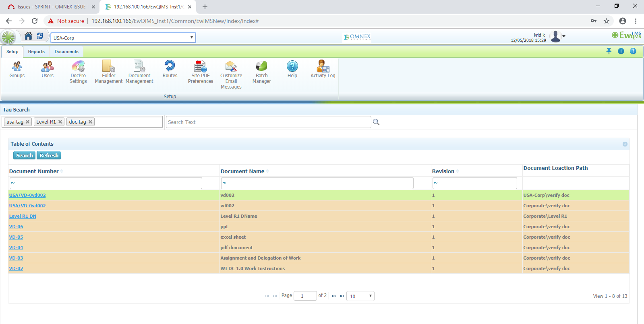Screen dimensions: 644x324
Task: Sort by Document Number column
Action: (34, 171)
